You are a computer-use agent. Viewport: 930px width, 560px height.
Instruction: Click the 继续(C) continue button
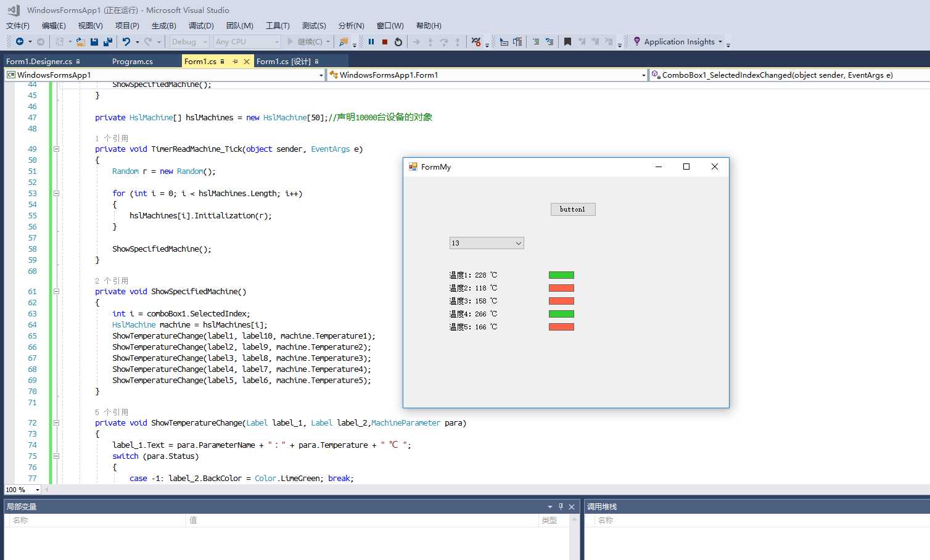(305, 42)
